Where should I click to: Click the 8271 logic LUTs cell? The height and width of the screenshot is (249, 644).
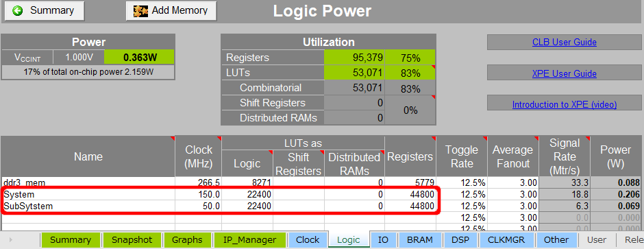(x=247, y=183)
